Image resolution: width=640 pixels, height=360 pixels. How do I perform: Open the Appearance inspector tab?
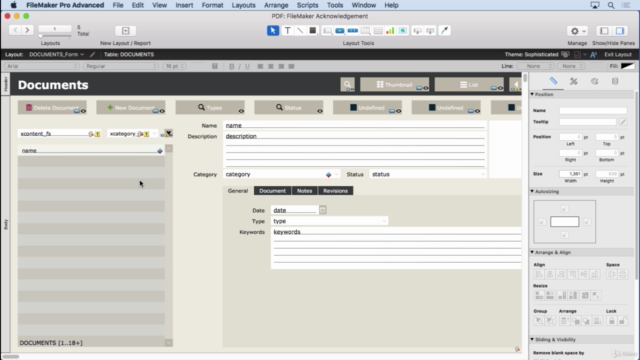(x=594, y=81)
